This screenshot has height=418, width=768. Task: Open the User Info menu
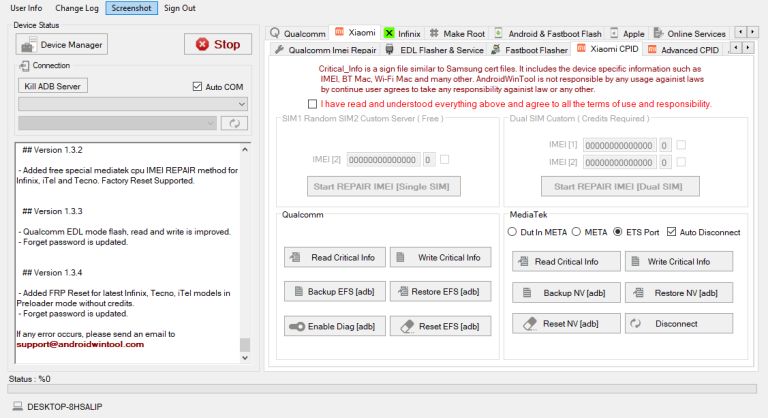click(26, 8)
